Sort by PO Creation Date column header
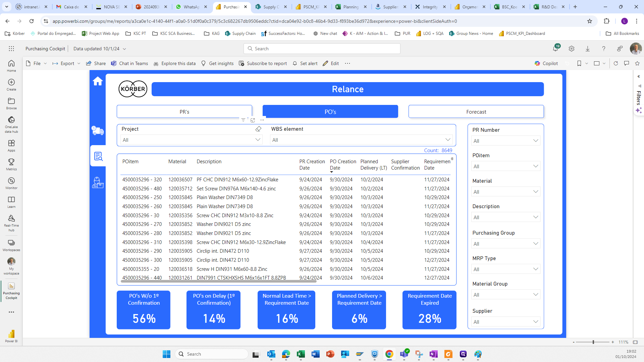 pos(343,165)
